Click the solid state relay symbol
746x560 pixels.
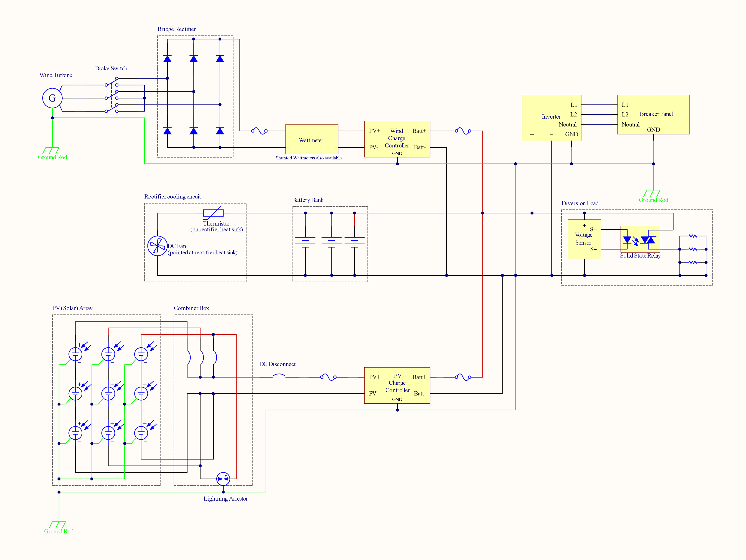pyautogui.click(x=640, y=239)
